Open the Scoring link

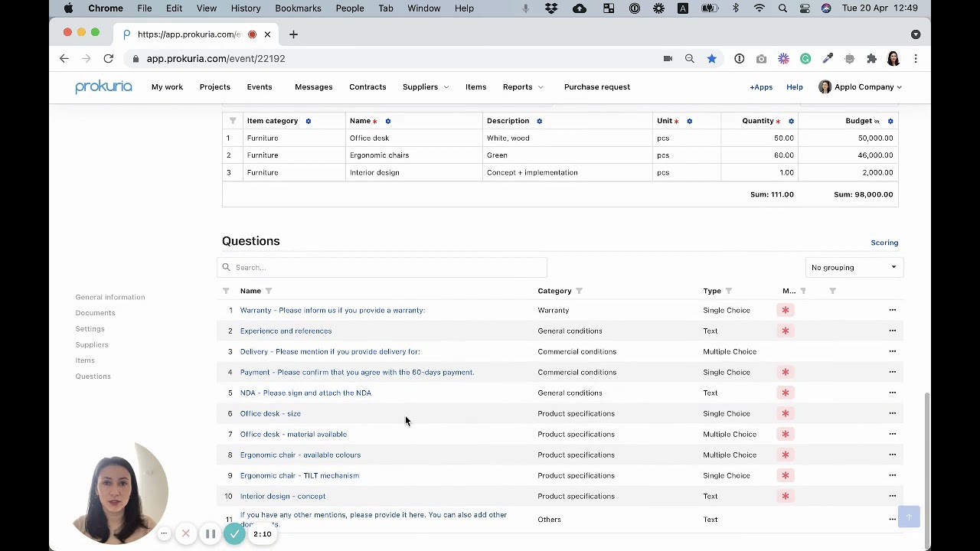tap(884, 243)
